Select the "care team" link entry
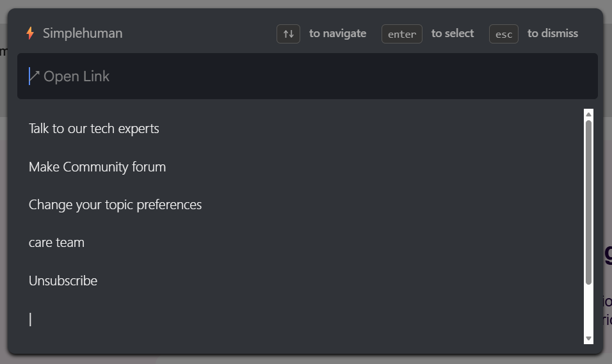612x364 pixels. point(56,242)
